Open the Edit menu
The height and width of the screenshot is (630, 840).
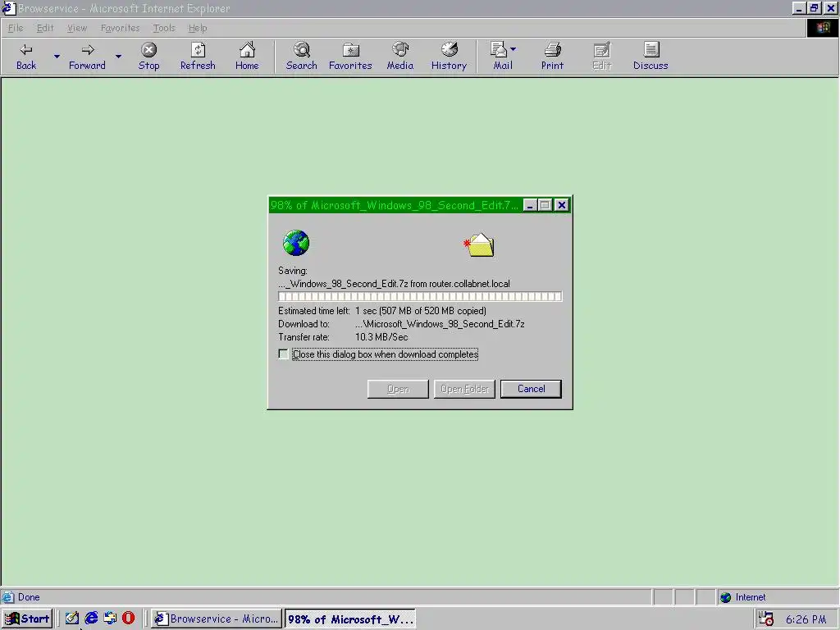pyautogui.click(x=45, y=28)
